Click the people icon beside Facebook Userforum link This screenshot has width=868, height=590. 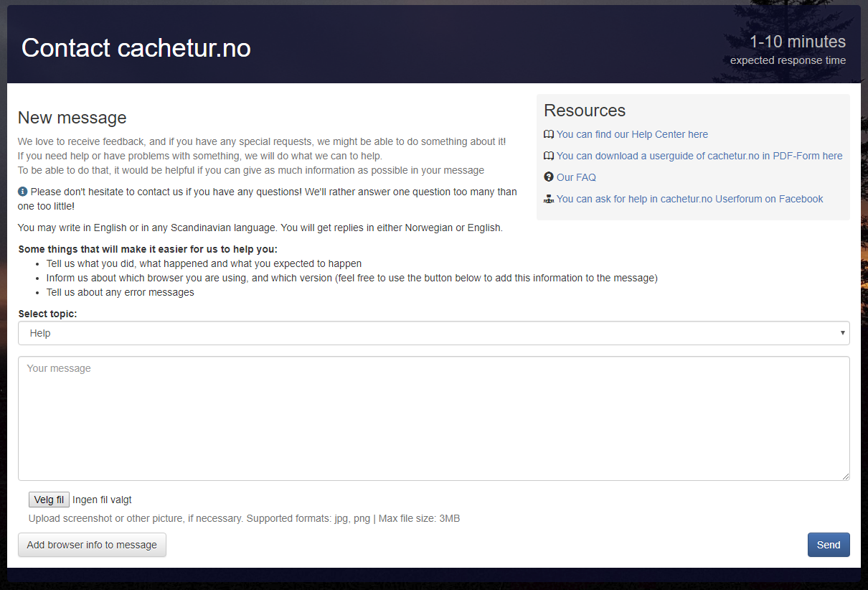point(549,199)
